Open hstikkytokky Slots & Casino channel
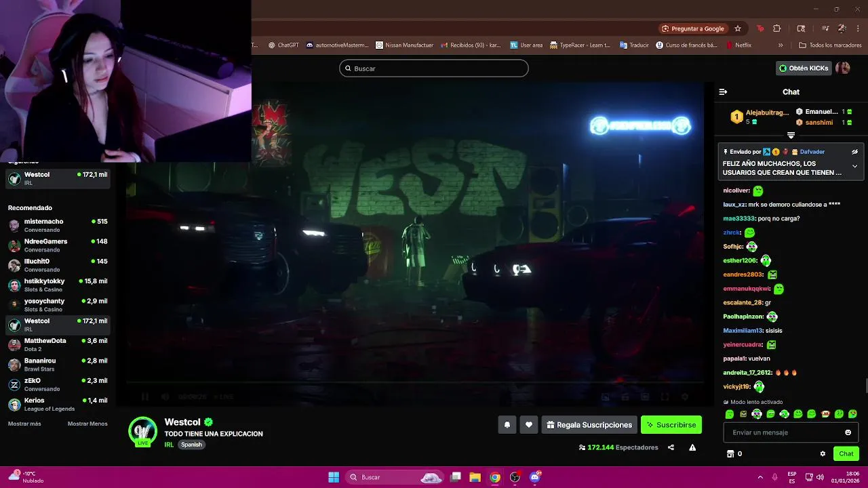 58,285
